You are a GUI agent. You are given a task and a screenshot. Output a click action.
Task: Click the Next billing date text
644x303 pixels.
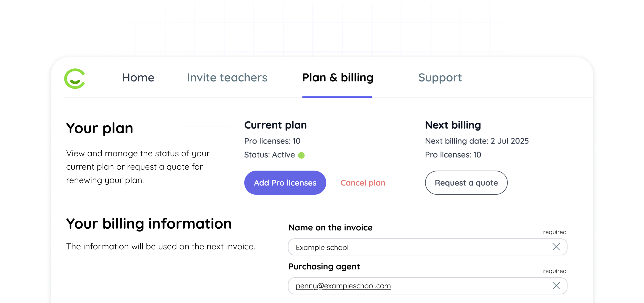tap(477, 141)
